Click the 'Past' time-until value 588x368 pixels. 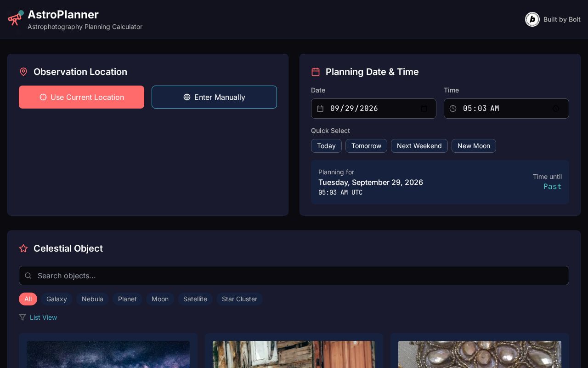[552, 186]
